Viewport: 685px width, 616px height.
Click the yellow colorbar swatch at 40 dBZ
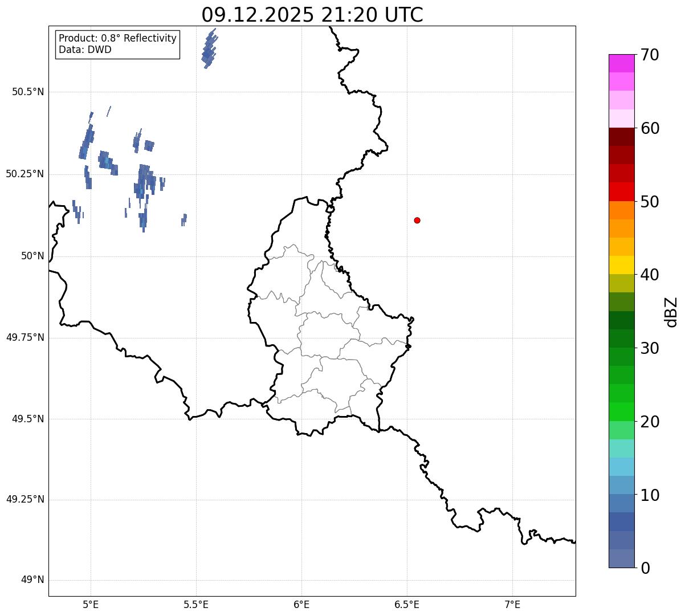point(621,265)
